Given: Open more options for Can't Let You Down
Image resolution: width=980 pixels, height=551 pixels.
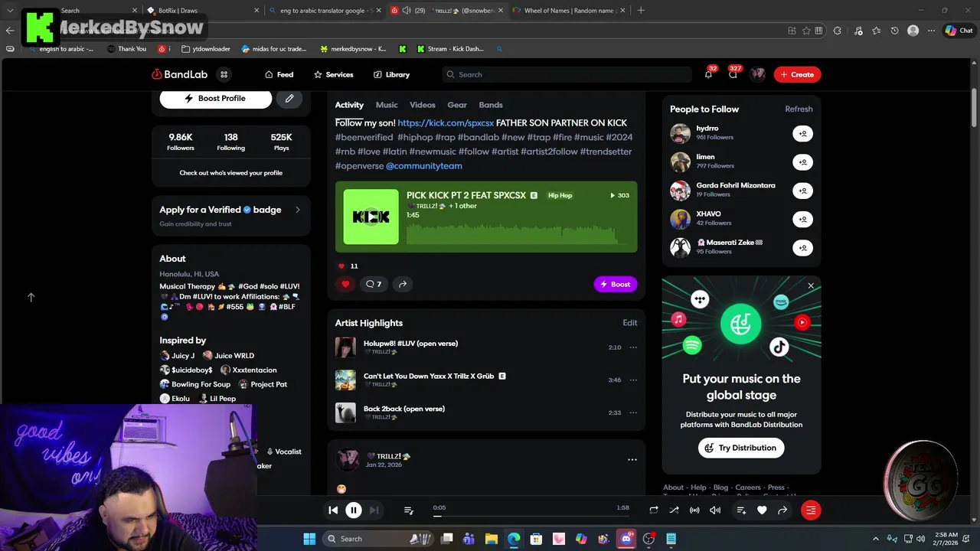Looking at the screenshot, I should tap(633, 380).
